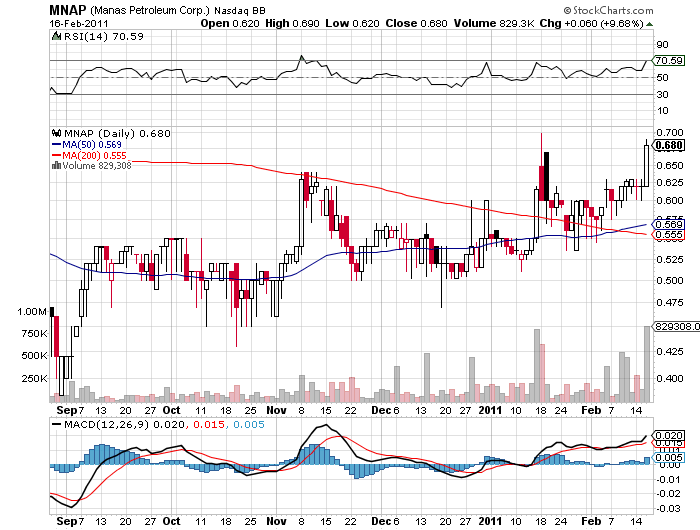Click the 500K volume scale label
700x530 pixels.
click(34, 356)
